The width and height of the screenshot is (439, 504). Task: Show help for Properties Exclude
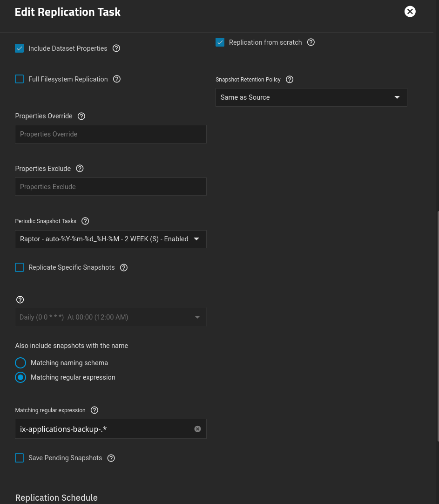(80, 169)
